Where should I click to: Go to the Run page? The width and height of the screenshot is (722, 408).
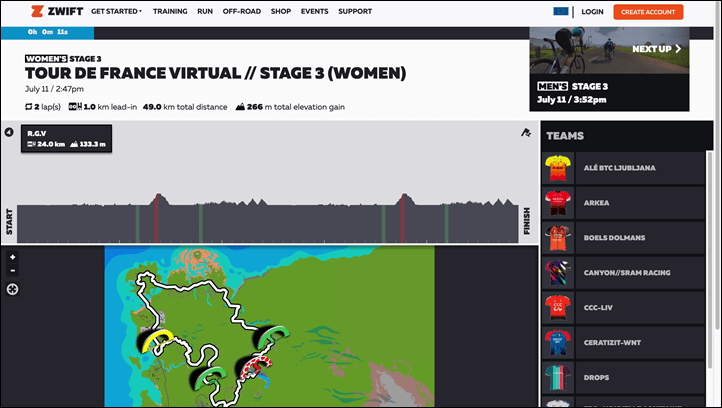205,12
